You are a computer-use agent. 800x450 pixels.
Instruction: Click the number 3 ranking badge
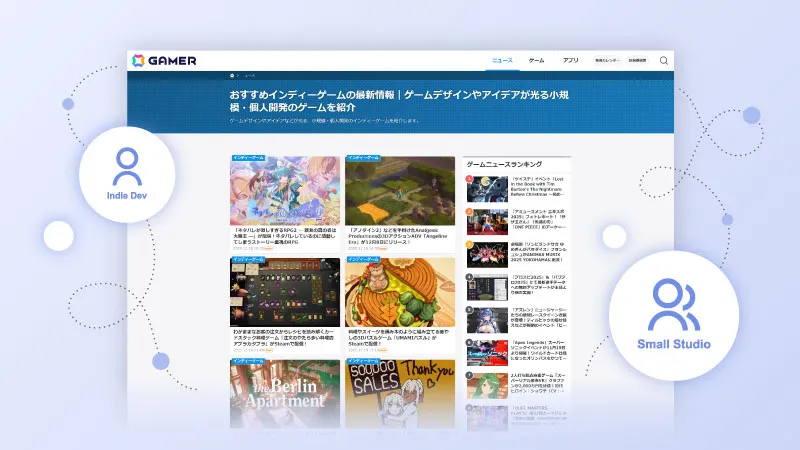coord(470,244)
